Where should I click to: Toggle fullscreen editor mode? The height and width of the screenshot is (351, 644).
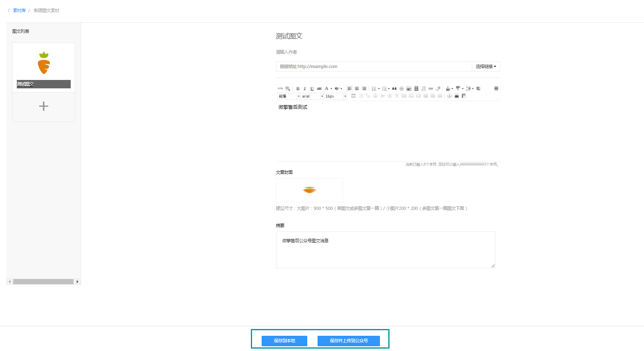coord(496,88)
